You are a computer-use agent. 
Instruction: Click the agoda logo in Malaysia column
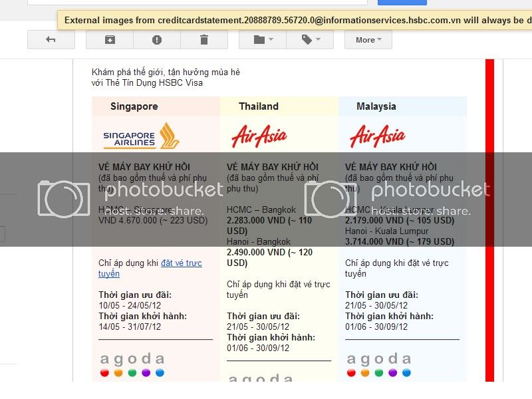click(379, 364)
